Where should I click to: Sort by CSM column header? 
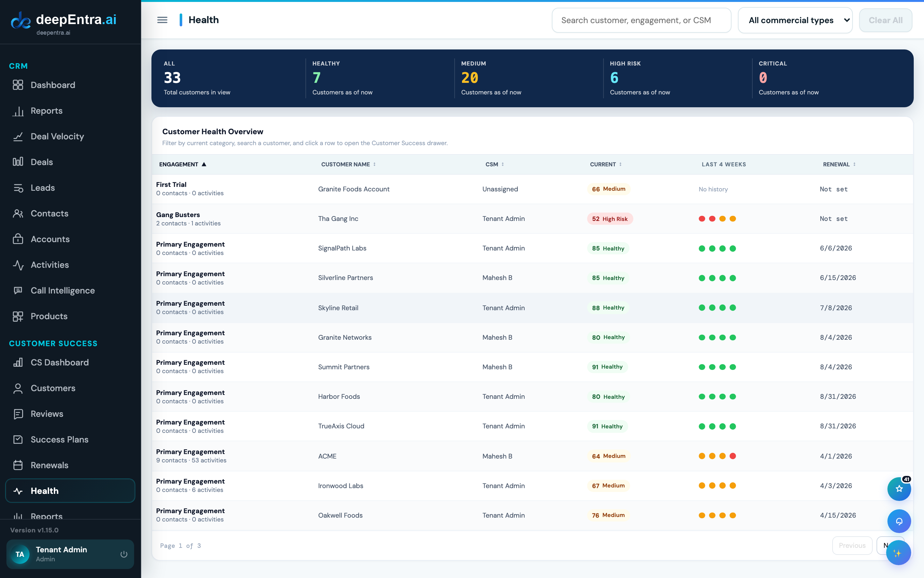coord(494,164)
